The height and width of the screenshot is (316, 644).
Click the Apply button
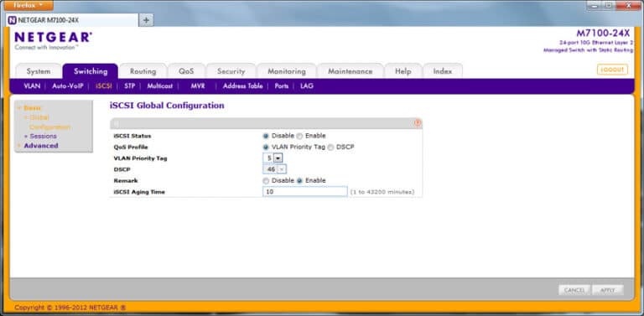point(608,290)
